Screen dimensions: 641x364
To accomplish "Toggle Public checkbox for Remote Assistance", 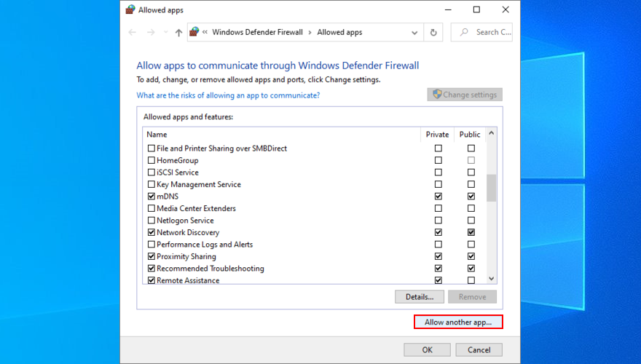I will point(471,280).
